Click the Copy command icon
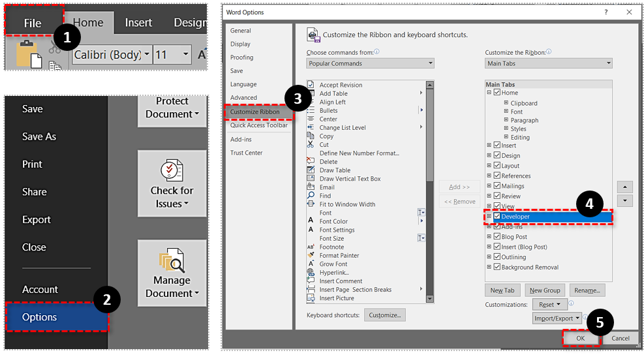The width and height of the screenshot is (644, 355). [311, 136]
